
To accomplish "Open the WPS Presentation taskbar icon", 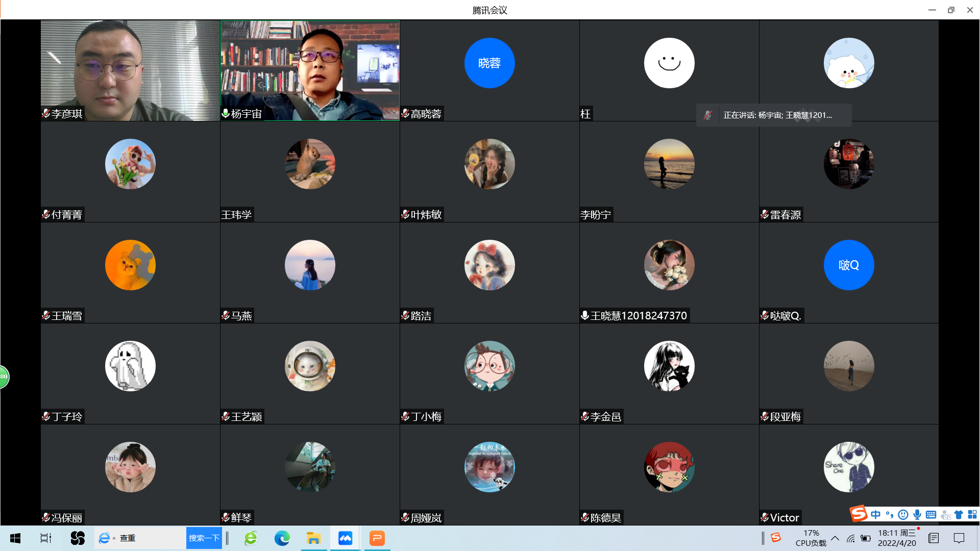I will (x=377, y=538).
